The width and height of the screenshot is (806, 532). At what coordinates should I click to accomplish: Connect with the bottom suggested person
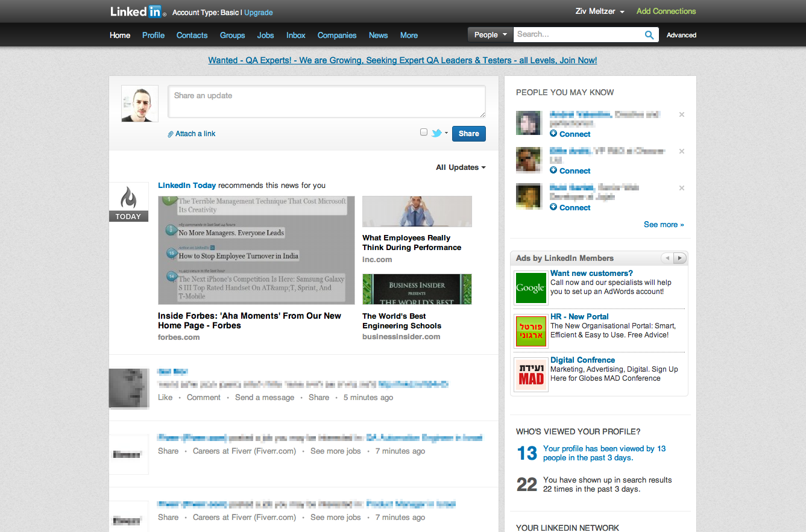[570, 207]
